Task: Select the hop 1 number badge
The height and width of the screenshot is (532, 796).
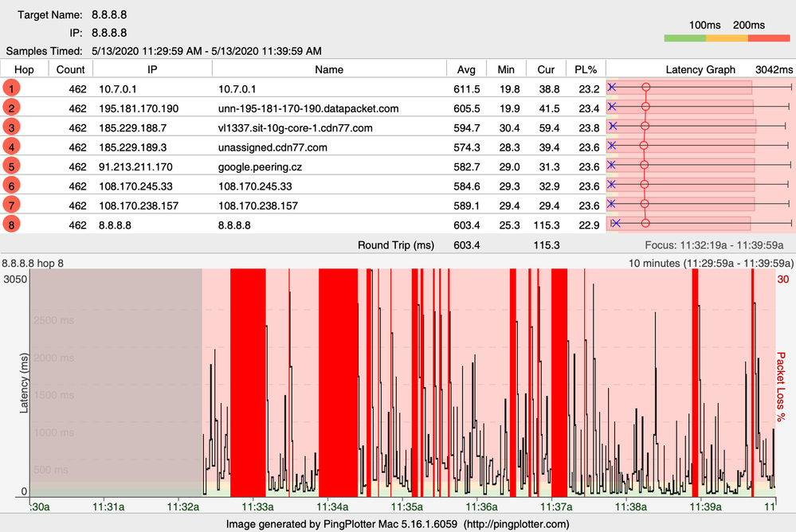Action: [11, 88]
